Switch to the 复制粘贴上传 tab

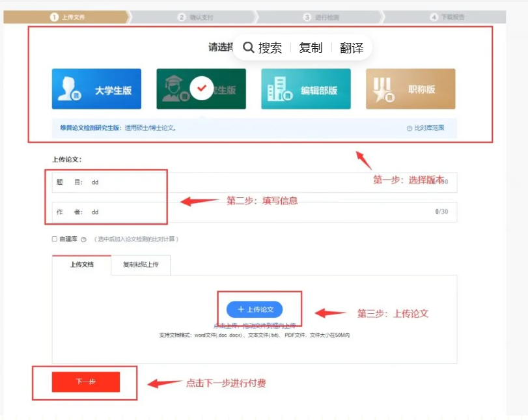pos(141,265)
